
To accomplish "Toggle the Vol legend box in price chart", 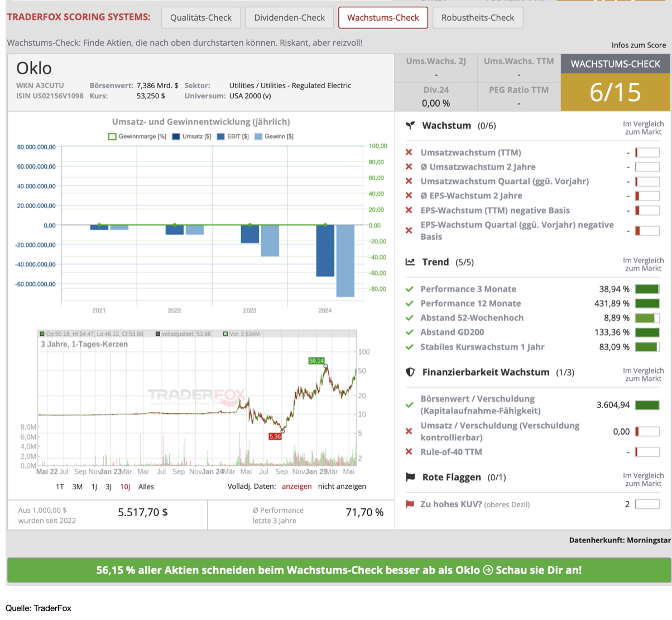I will [225, 334].
